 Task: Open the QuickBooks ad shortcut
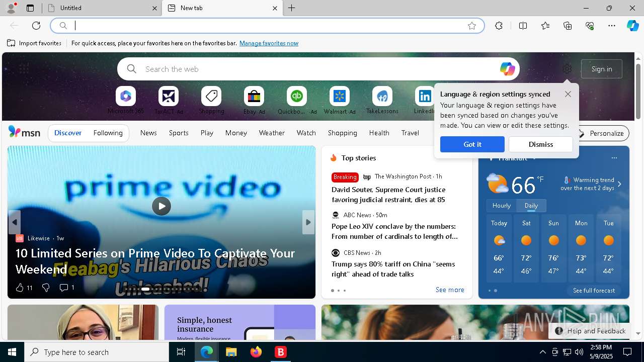click(297, 101)
